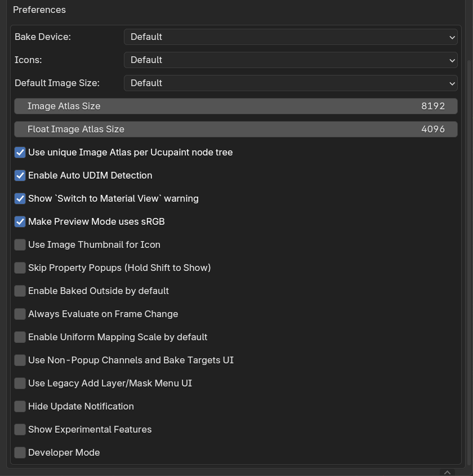Open the Icons dropdown
The height and width of the screenshot is (476, 473).
pyautogui.click(x=291, y=60)
